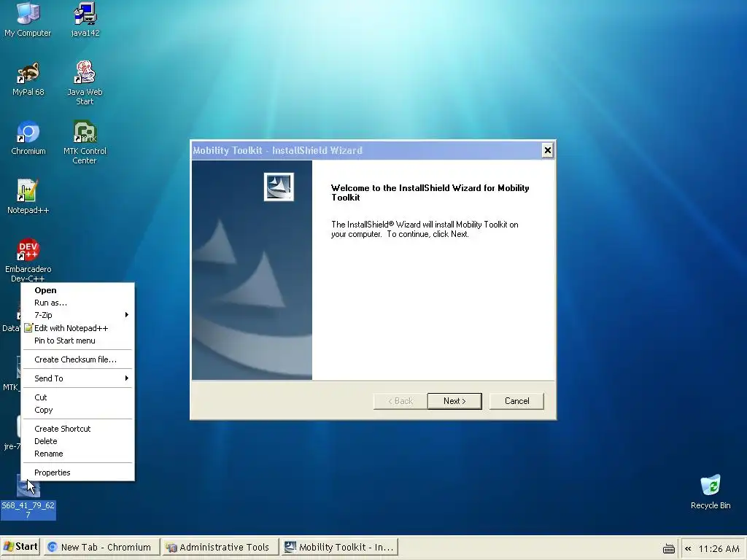The height and width of the screenshot is (560, 747).
Task: Choose Copy from the context menu
Action: click(77, 410)
